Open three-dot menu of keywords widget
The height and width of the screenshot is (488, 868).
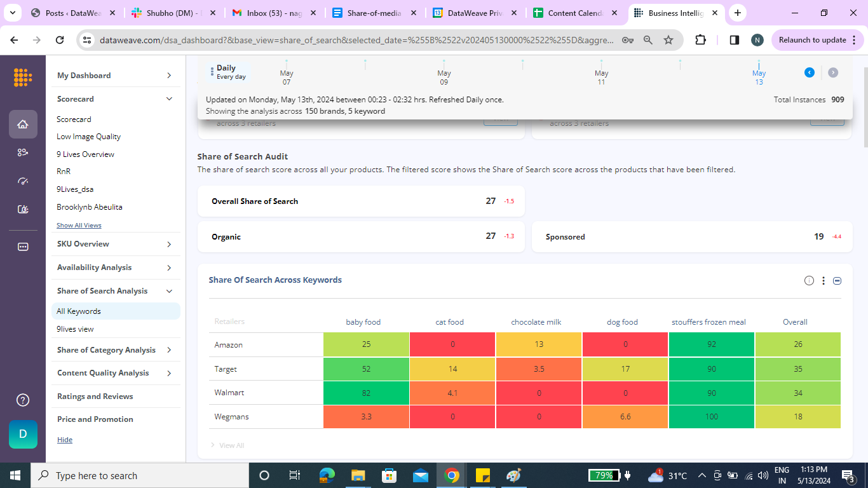(824, 280)
